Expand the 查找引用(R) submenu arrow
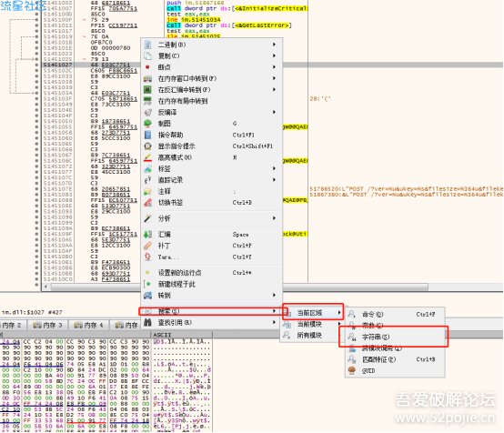The image size is (504, 433). [274, 322]
